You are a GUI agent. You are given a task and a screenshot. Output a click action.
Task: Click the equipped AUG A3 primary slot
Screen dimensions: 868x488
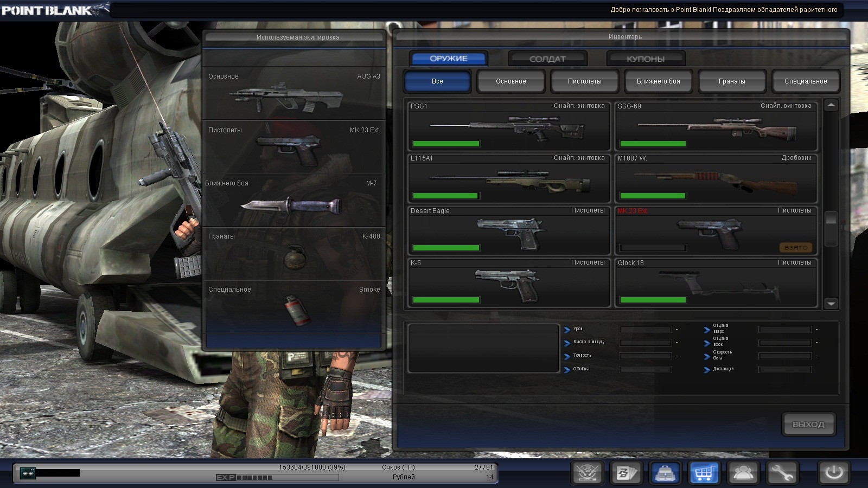pos(294,93)
